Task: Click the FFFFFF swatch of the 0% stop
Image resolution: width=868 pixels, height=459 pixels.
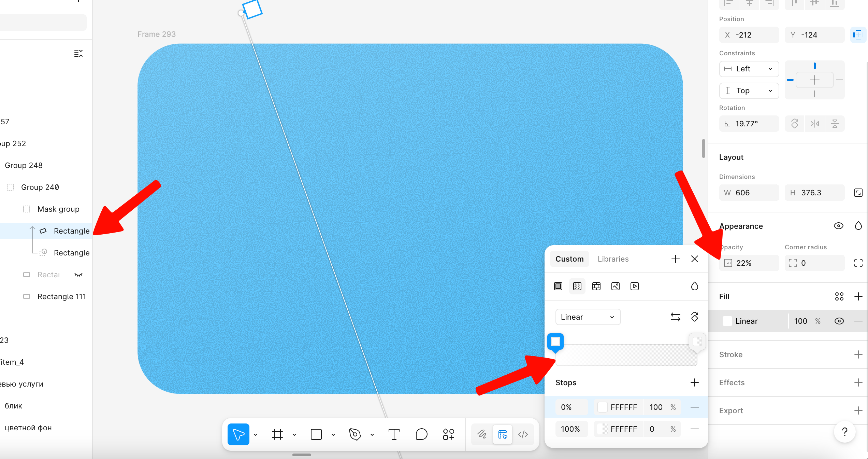Action: coord(602,407)
